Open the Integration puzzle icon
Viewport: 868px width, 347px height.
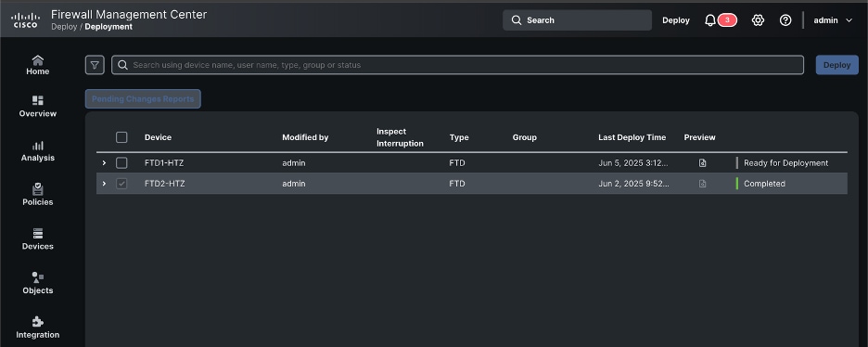pos(38,322)
